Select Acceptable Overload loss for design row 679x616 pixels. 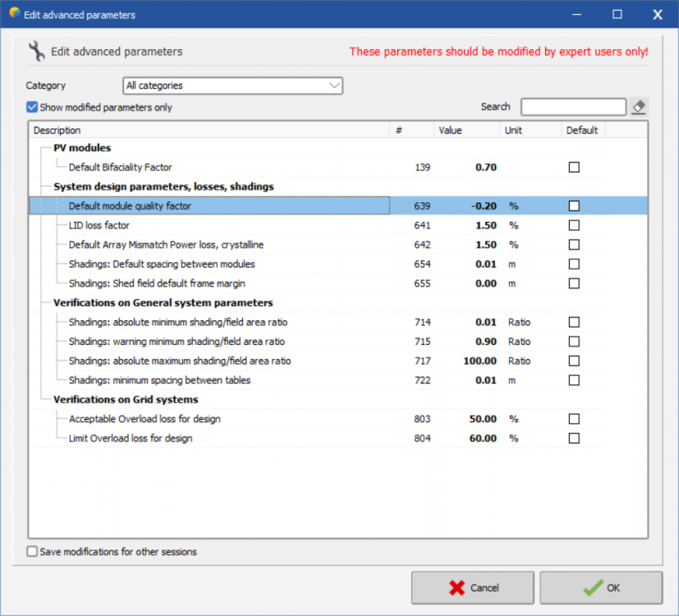[145, 419]
